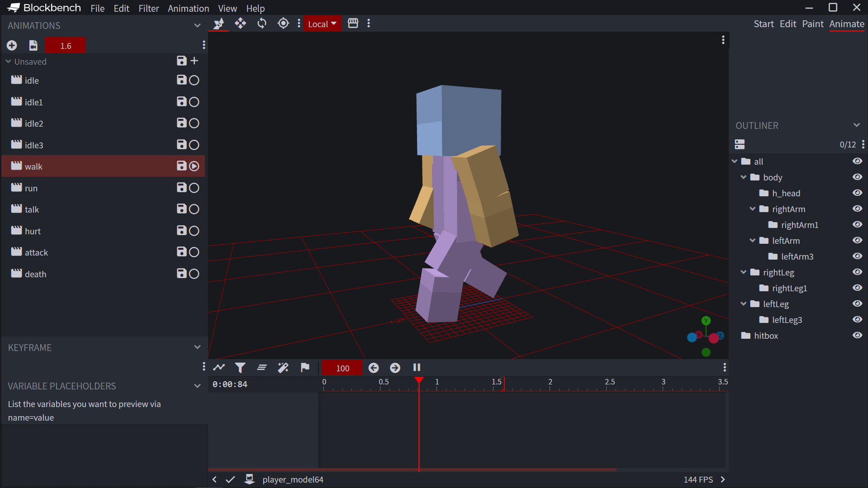
Task: Collapse the rightArm group tree
Action: tap(753, 208)
